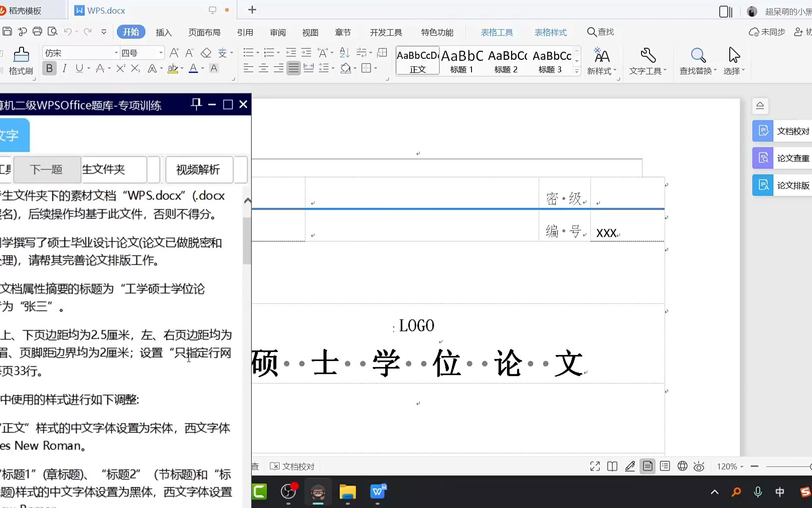812x508 pixels.
Task: Enable eye protection mode icon
Action: tap(699, 466)
